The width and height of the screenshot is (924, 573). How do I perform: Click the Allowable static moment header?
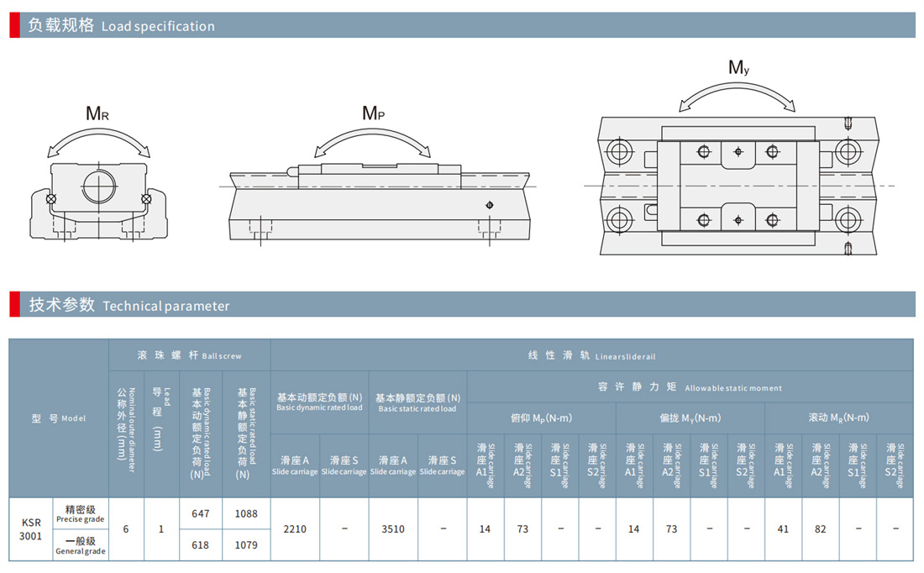[x=690, y=387]
